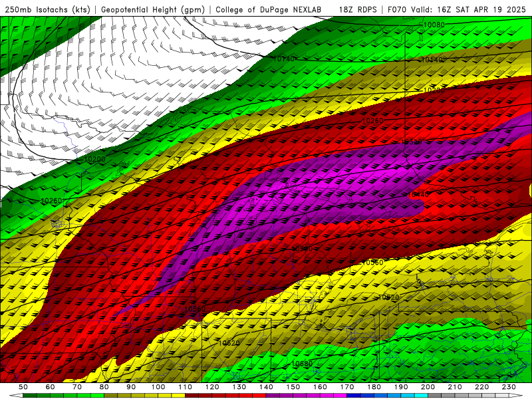Click the 10560 contour label in the dark red region
Screen dimensions: 532x399
[195, 309]
